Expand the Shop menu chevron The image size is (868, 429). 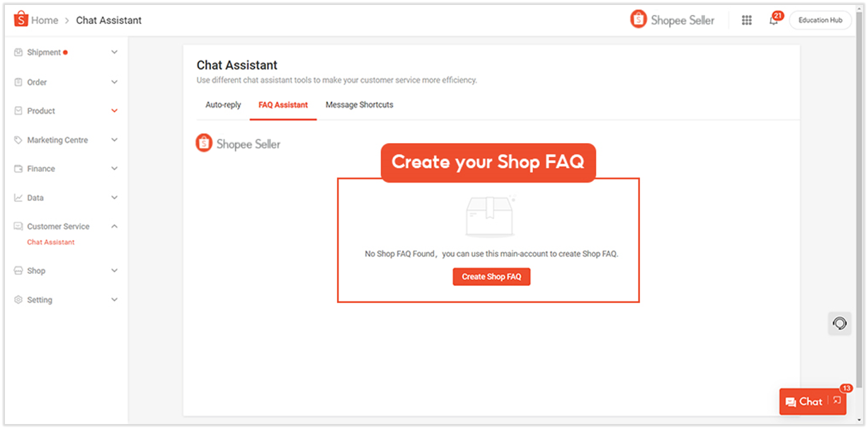click(115, 270)
